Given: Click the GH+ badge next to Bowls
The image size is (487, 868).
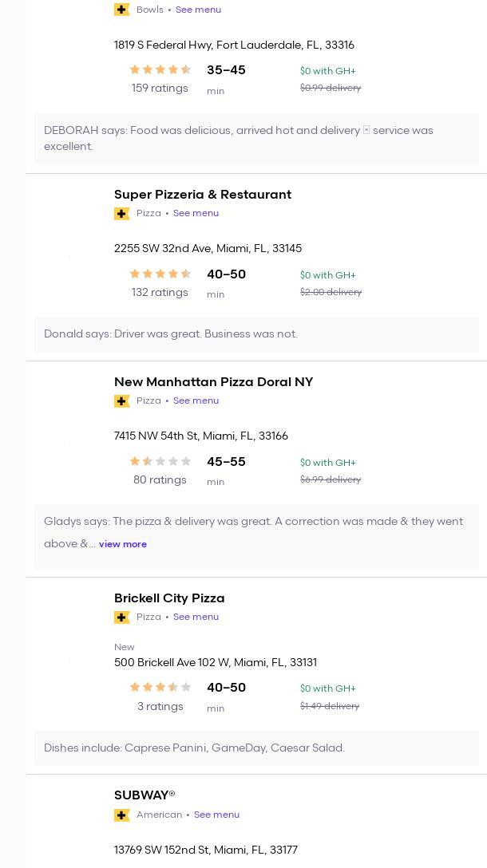Looking at the screenshot, I should (122, 10).
